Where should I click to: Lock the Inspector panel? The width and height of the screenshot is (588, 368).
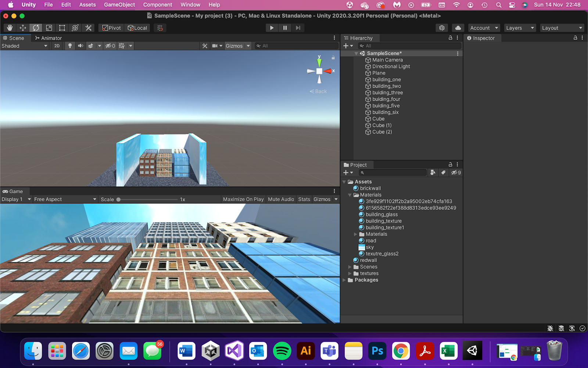pos(575,38)
